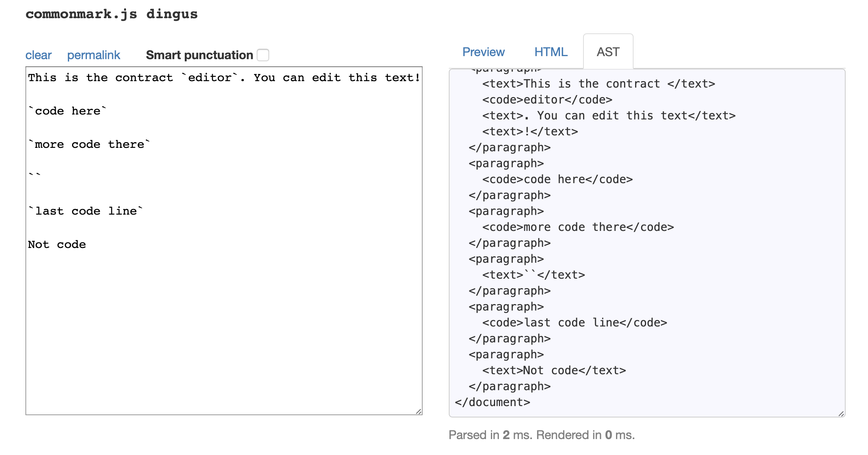The width and height of the screenshot is (868, 455).
Task: Click the commonmark.js dingus page title
Action: pyautogui.click(x=111, y=14)
